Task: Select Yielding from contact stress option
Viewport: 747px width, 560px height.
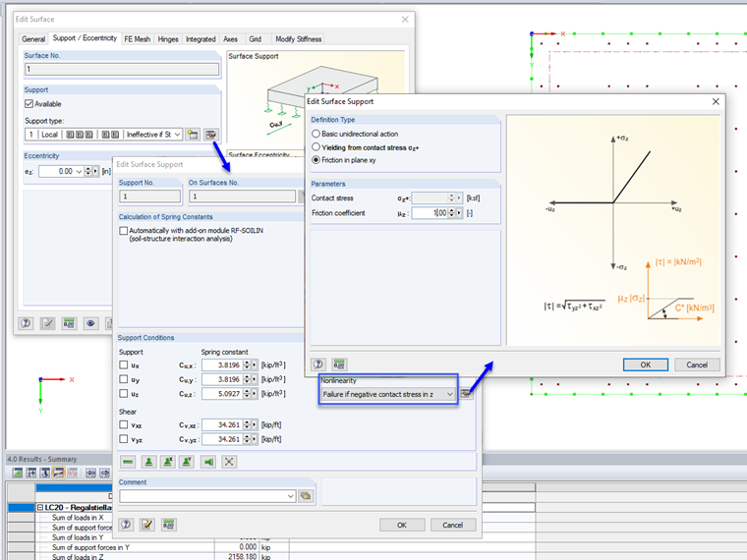Action: tap(316, 147)
